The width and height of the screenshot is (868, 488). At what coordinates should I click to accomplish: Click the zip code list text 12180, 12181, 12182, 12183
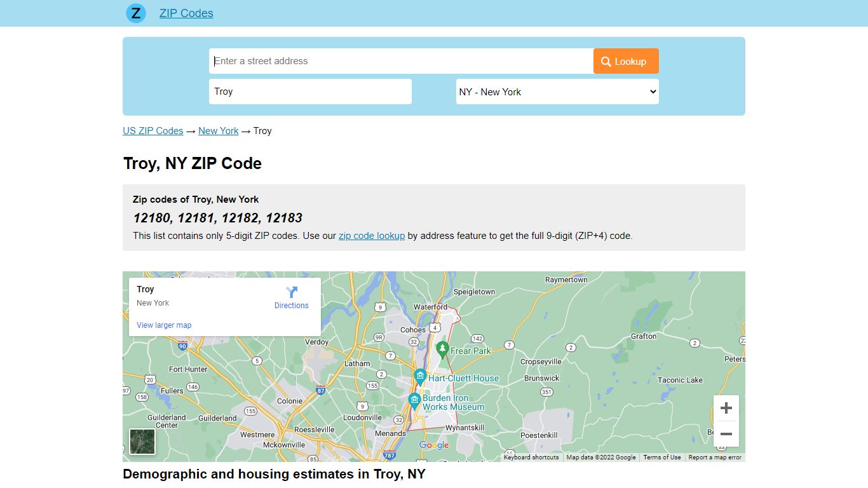pos(217,218)
